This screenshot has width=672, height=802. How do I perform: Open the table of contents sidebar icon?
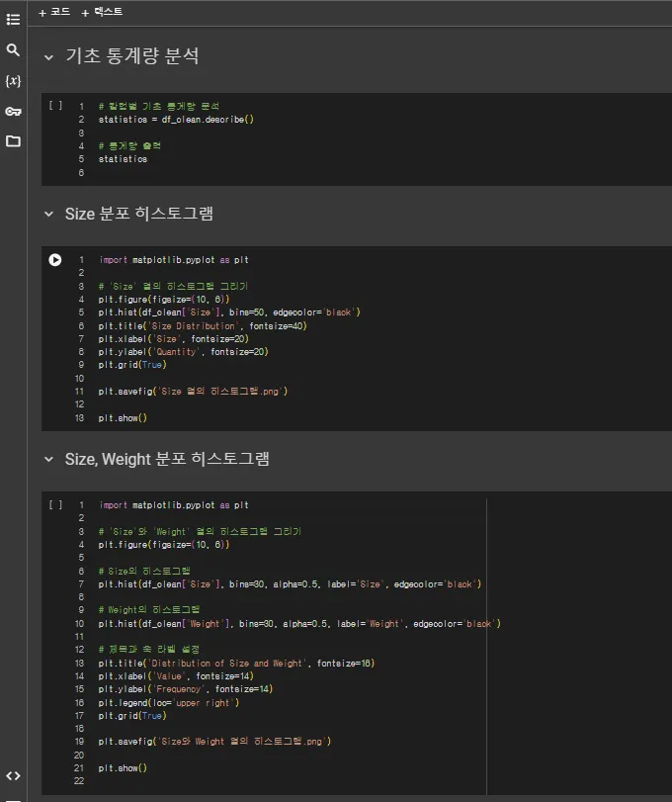pos(13,20)
